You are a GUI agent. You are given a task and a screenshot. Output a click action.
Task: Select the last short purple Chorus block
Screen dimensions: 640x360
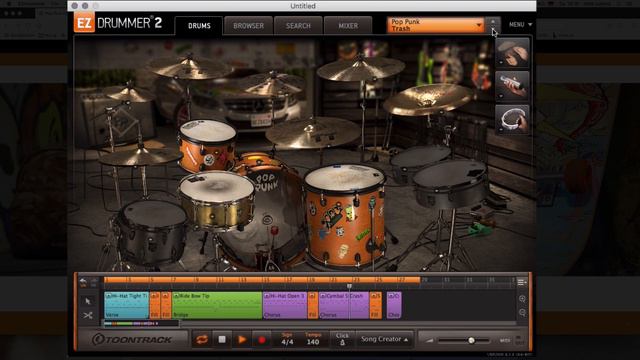(394, 305)
